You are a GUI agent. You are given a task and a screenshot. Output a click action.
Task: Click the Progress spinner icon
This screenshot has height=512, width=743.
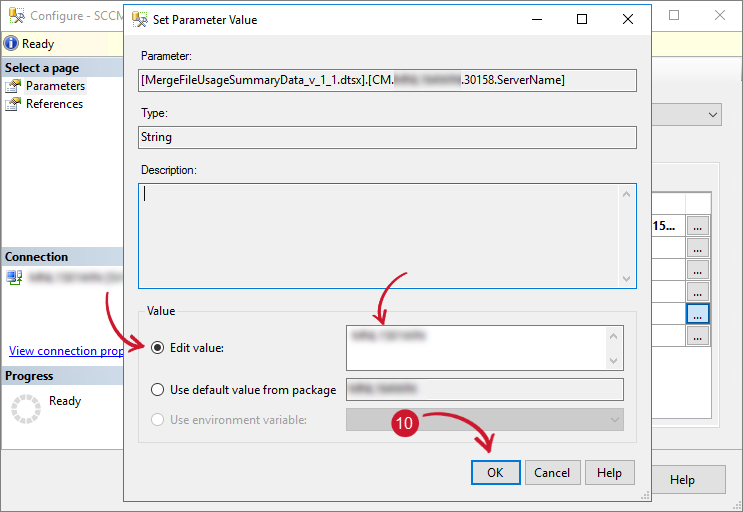point(26,409)
